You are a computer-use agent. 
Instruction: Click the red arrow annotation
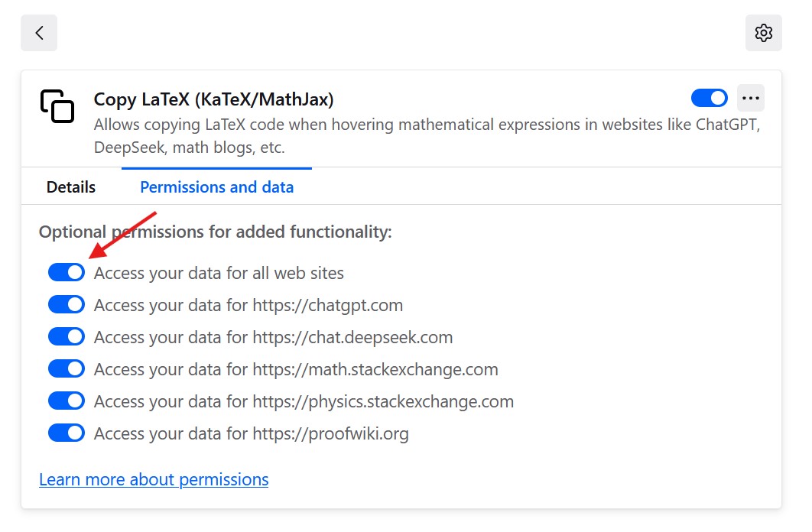pyautogui.click(x=126, y=233)
